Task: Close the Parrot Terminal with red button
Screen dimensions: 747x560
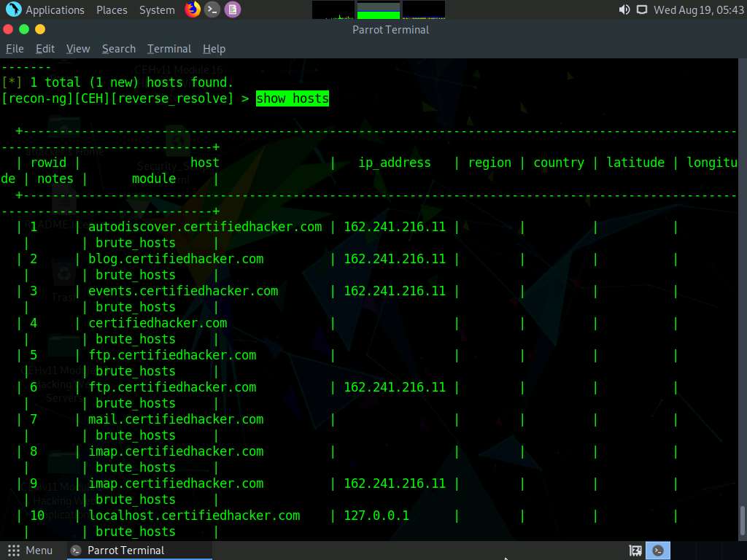Action: click(x=8, y=29)
